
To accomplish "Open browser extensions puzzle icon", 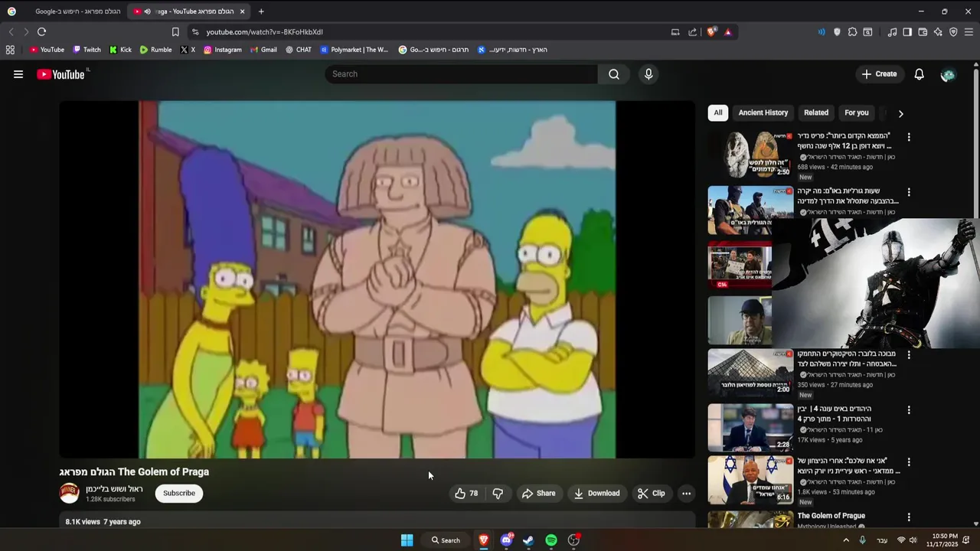I will click(x=852, y=32).
